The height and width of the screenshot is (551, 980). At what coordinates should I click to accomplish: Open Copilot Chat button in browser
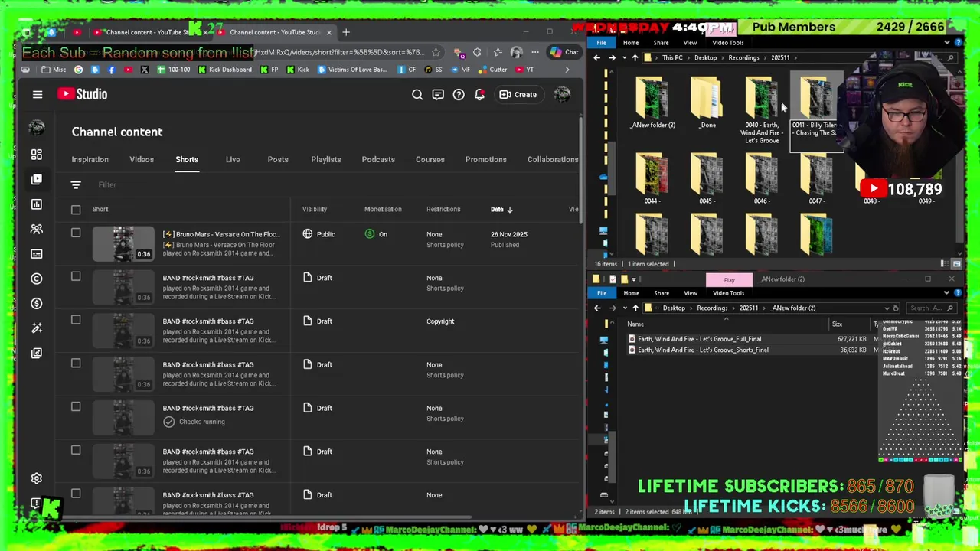pos(564,52)
